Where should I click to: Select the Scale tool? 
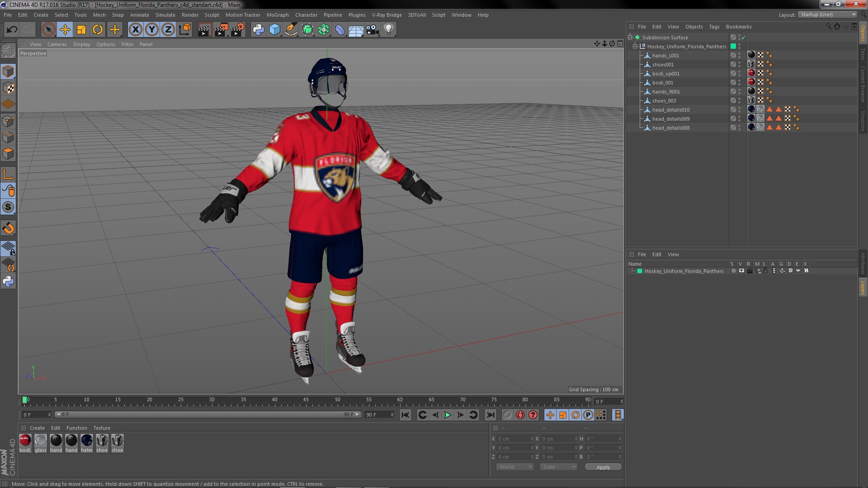click(81, 30)
